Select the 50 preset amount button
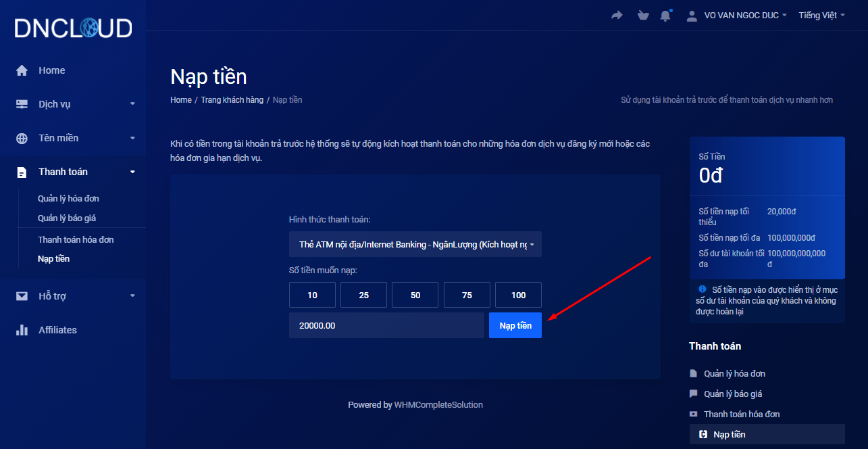Viewport: 868px width, 449px height. tap(415, 295)
